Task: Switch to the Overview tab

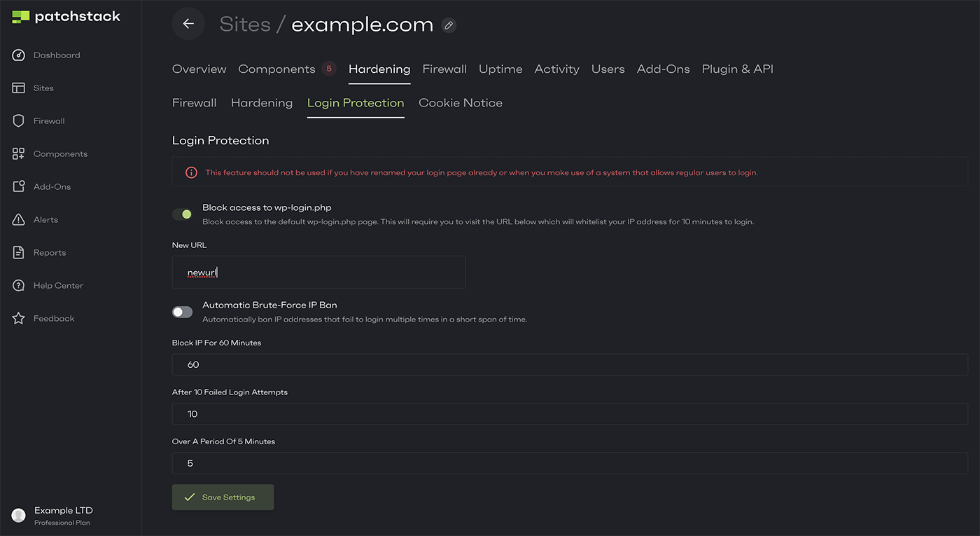Action: pyautogui.click(x=199, y=69)
